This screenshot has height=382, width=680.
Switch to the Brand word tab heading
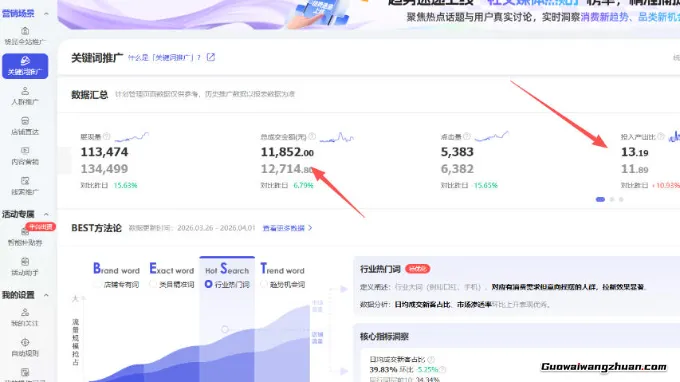coord(116,269)
